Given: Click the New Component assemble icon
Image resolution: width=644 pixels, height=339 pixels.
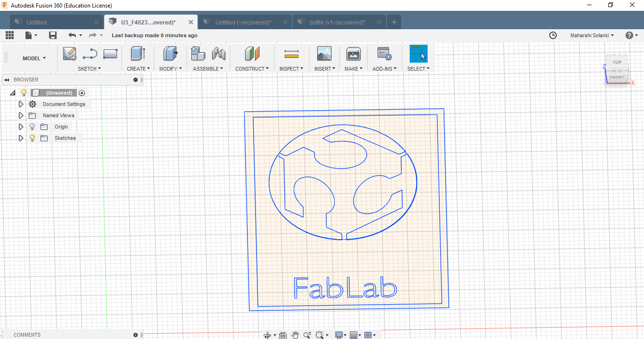Looking at the screenshot, I should (x=198, y=54).
